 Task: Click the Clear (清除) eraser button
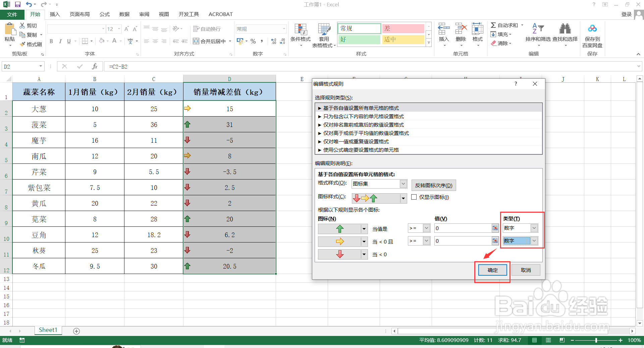pos(501,43)
